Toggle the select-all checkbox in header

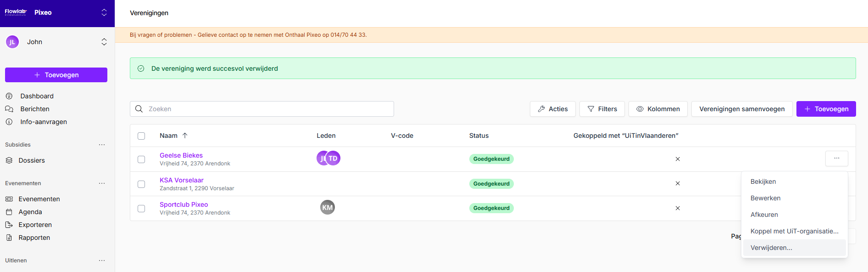141,136
